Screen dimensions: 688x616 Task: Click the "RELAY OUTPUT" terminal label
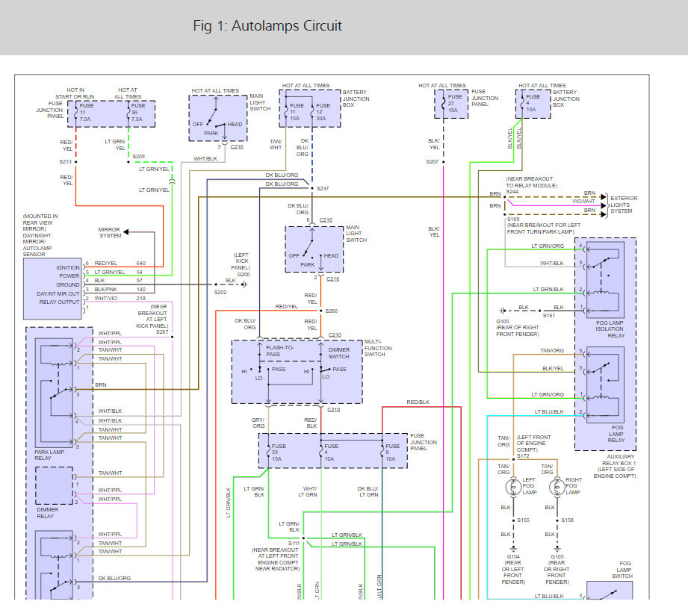[x=59, y=302]
